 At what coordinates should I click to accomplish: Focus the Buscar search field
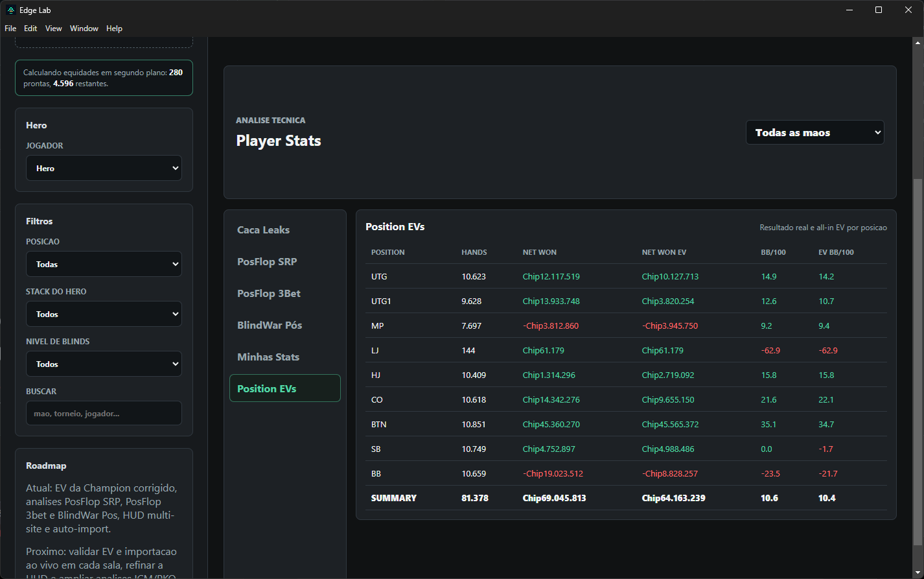(104, 413)
